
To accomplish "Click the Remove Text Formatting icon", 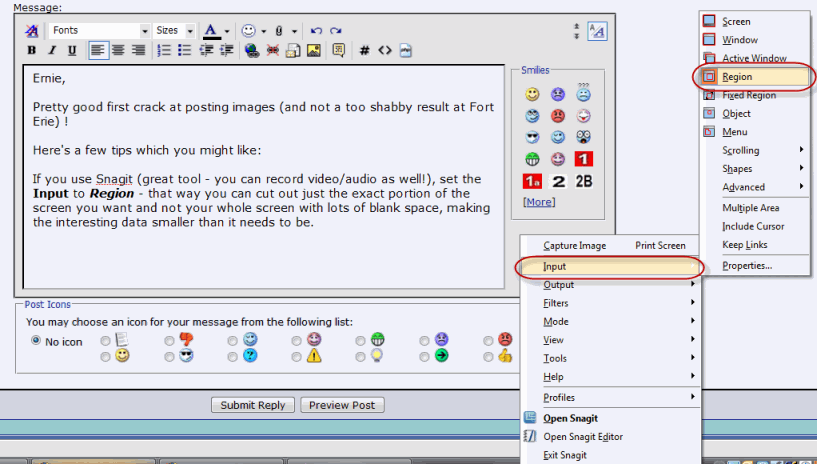I will [x=32, y=31].
